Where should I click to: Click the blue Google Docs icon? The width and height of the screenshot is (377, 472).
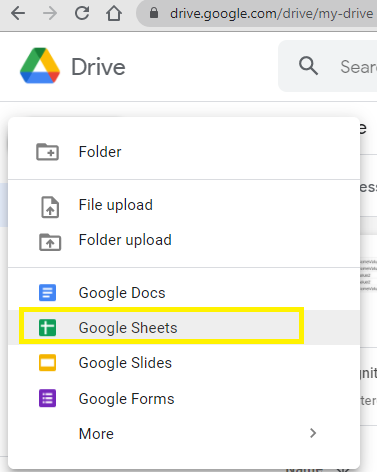tap(47, 293)
